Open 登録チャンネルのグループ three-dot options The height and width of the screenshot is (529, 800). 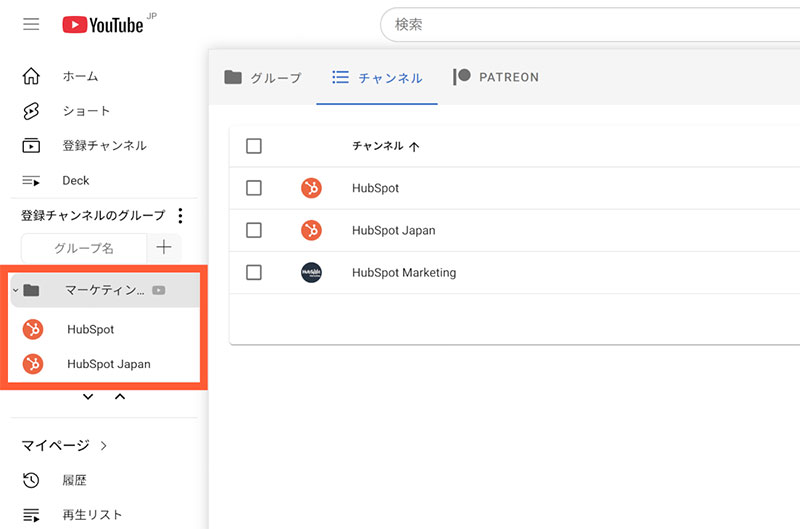click(x=180, y=216)
